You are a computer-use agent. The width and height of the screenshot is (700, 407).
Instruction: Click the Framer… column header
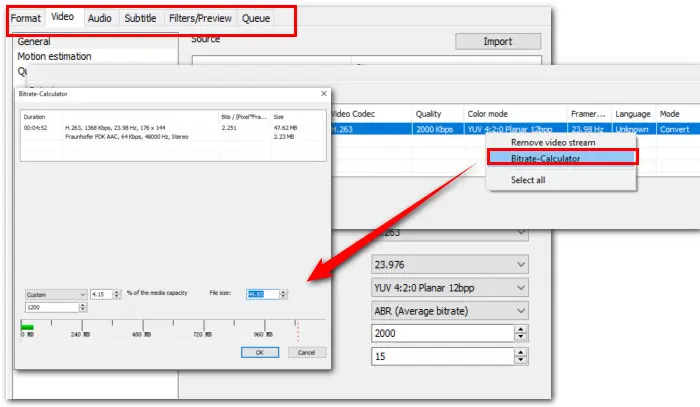coord(588,114)
